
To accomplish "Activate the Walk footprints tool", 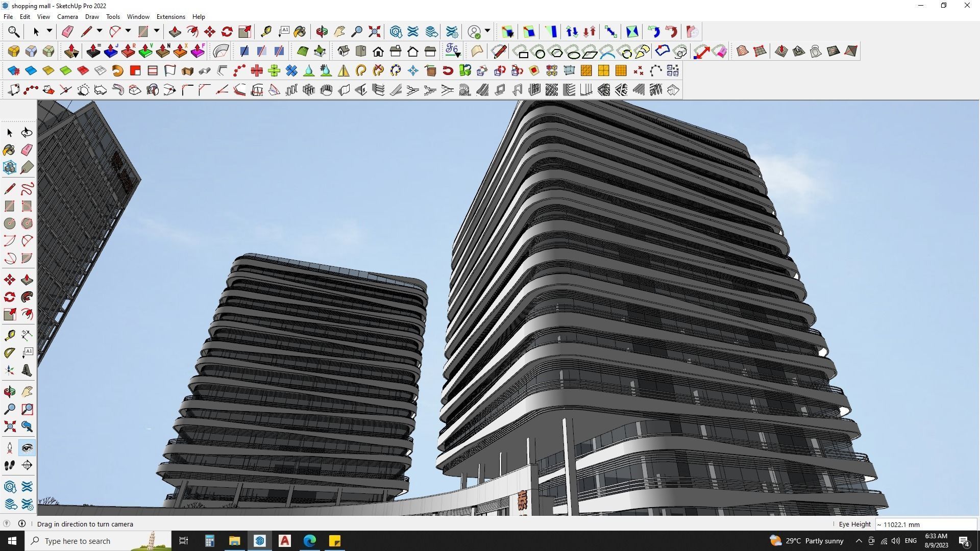I will click(9, 465).
